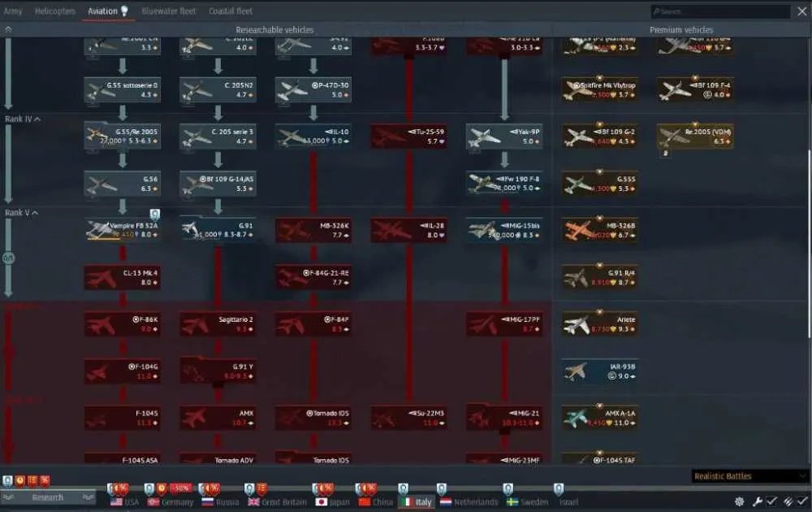Viewport: 812px width, 512px height.
Task: Select the IL-10 attacker card
Action: [x=313, y=137]
